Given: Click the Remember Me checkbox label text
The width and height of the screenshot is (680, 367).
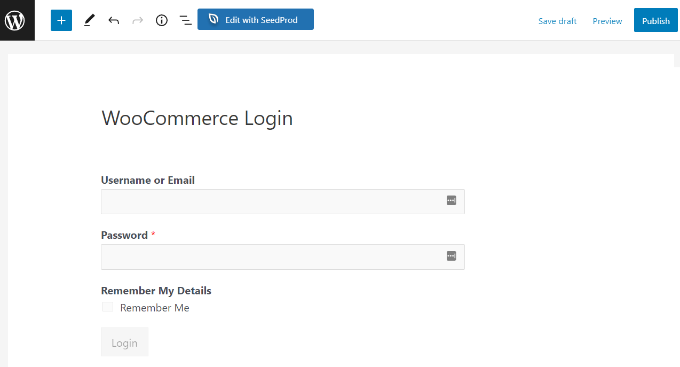Looking at the screenshot, I should click(x=155, y=308).
